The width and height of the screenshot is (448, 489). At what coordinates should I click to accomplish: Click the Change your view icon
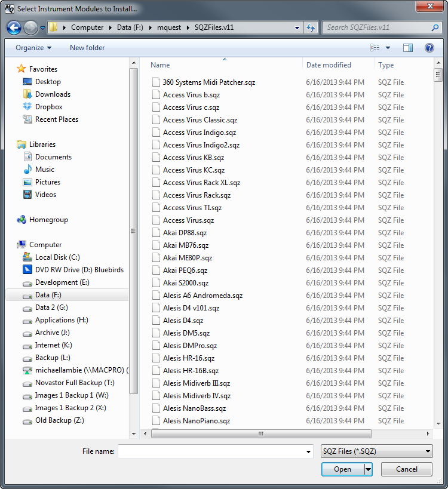pyautogui.click(x=375, y=48)
